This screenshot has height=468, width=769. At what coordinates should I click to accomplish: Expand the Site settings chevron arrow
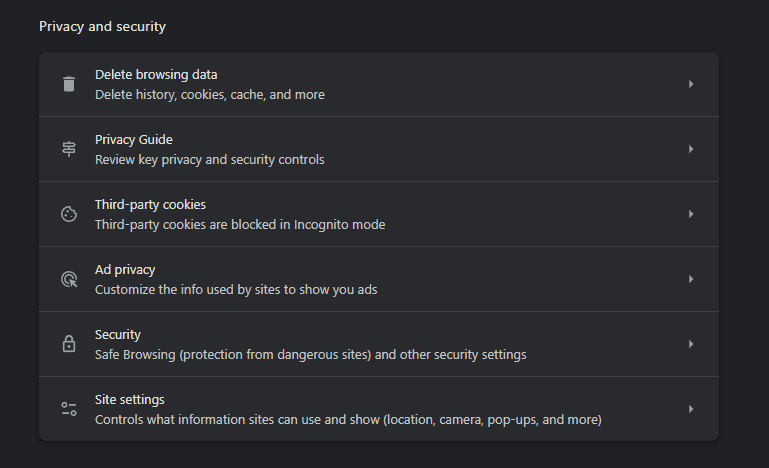(x=691, y=409)
